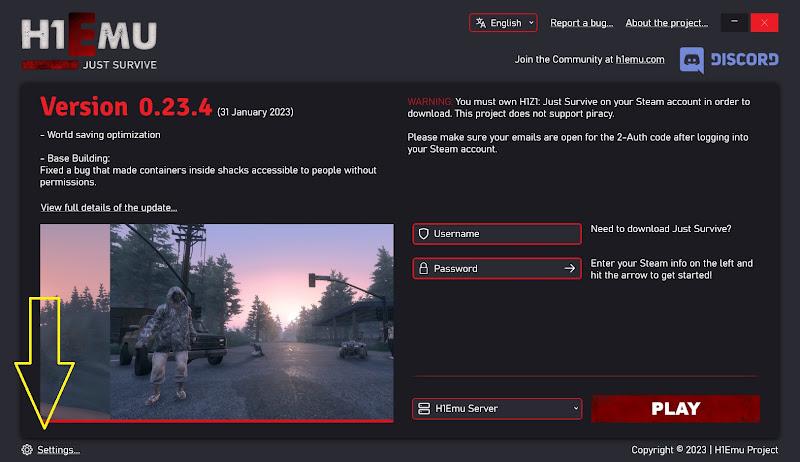800x462 pixels.
Task: Click the game screenshot carousel image
Action: (217, 322)
